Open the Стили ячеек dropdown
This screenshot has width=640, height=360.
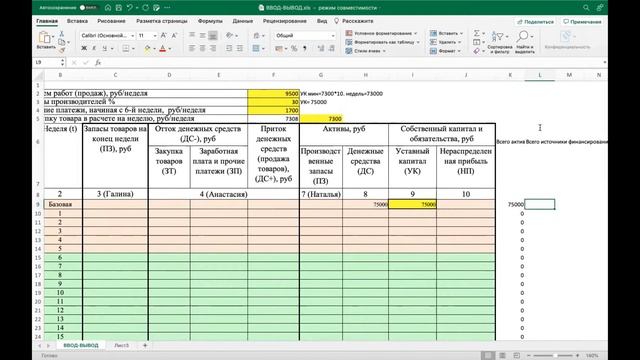click(365, 51)
